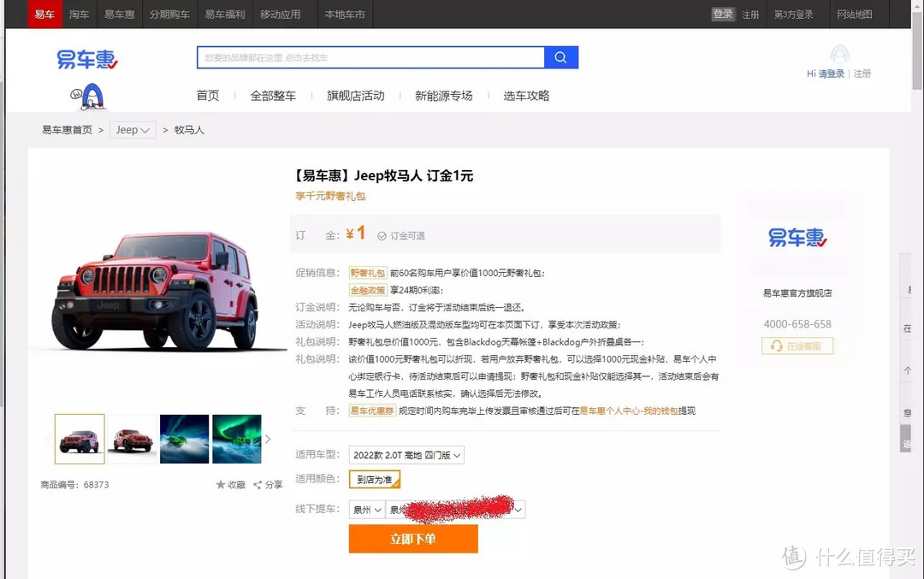
Task: Open the 淘车 top nav item
Action: (x=79, y=15)
